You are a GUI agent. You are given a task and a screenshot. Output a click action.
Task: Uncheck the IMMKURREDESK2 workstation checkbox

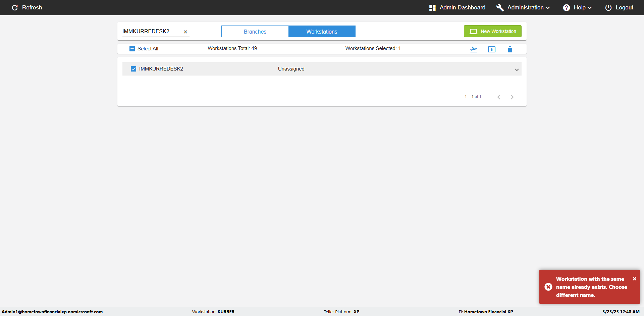click(133, 69)
